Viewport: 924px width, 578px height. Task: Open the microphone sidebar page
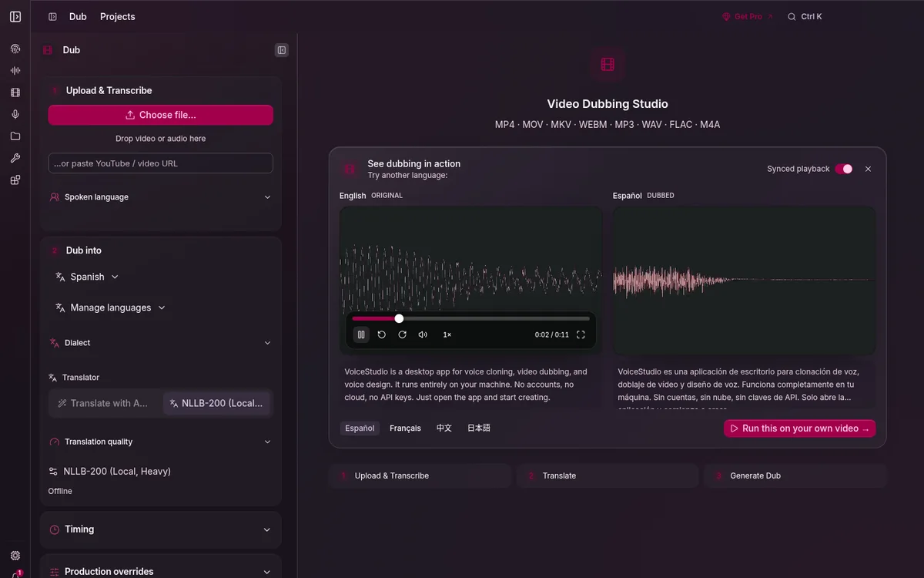[15, 114]
